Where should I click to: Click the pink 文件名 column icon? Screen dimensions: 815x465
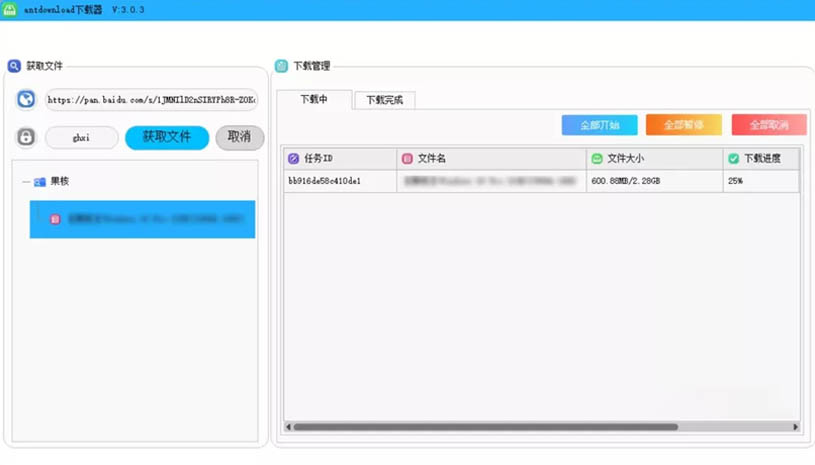click(x=407, y=159)
